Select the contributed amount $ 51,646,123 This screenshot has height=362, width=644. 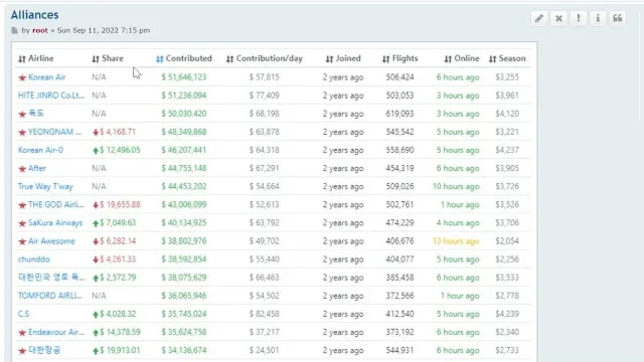click(x=184, y=77)
